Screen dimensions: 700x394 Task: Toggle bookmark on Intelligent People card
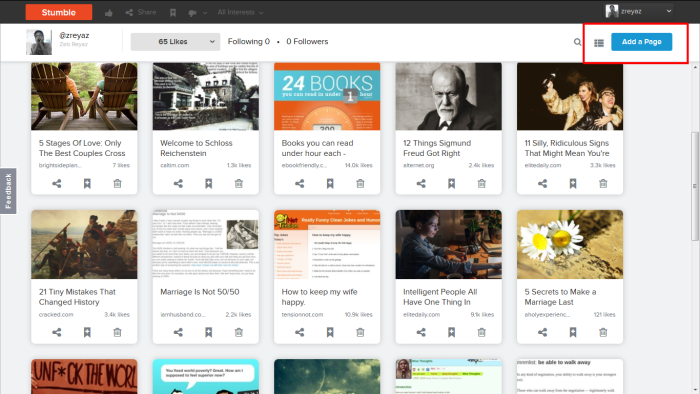pyautogui.click(x=451, y=332)
